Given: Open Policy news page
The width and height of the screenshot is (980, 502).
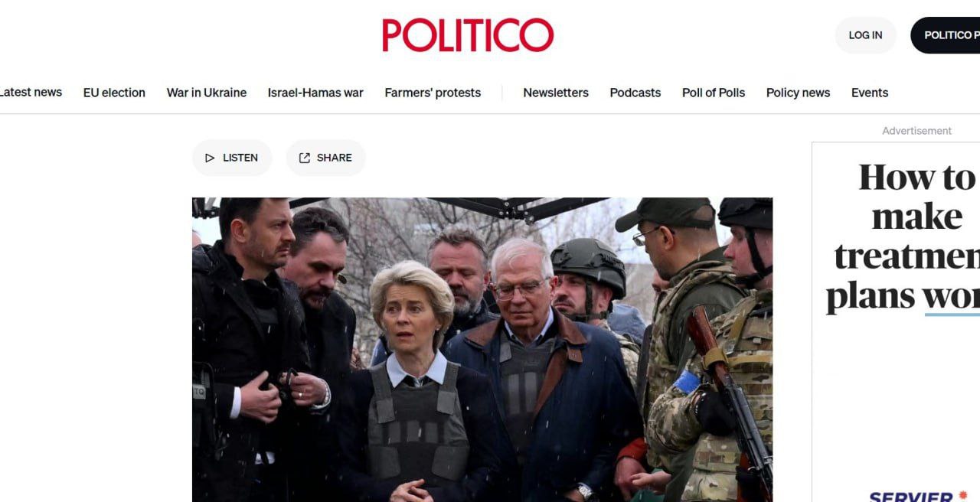Looking at the screenshot, I should click(x=798, y=93).
